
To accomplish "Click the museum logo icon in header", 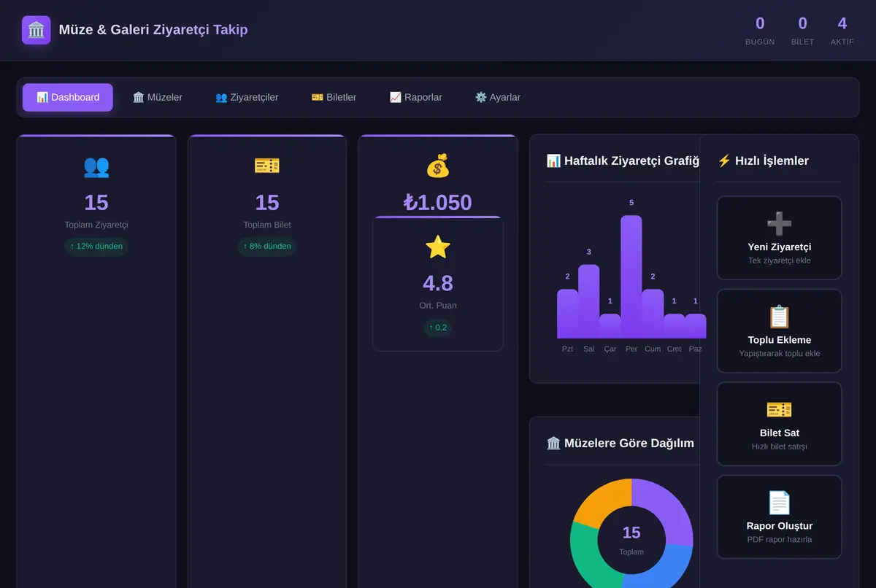I will click(36, 30).
